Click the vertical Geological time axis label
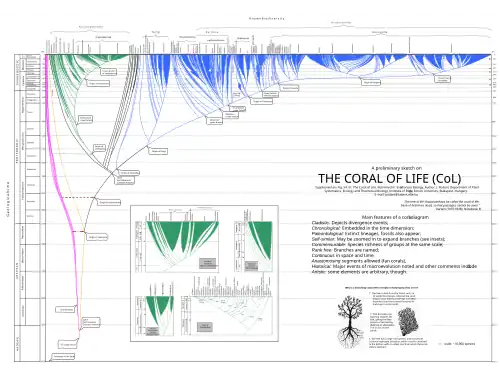This screenshot has height=387, width=500. point(7,199)
